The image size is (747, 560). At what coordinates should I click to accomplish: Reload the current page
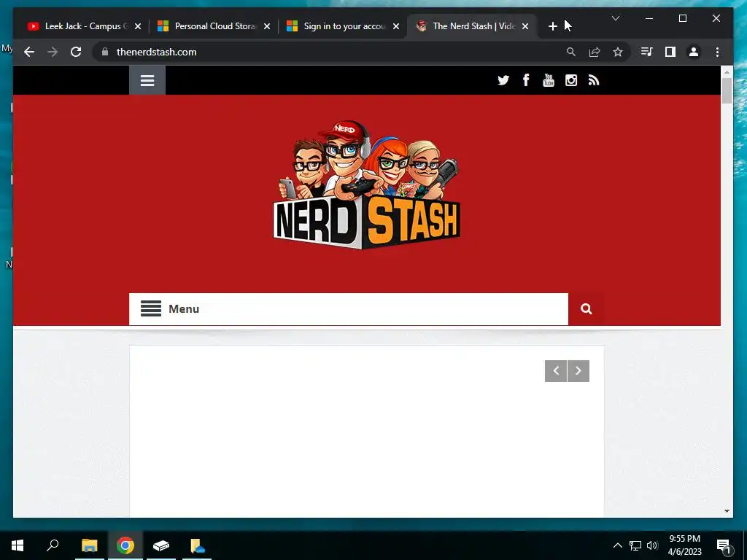(x=76, y=52)
